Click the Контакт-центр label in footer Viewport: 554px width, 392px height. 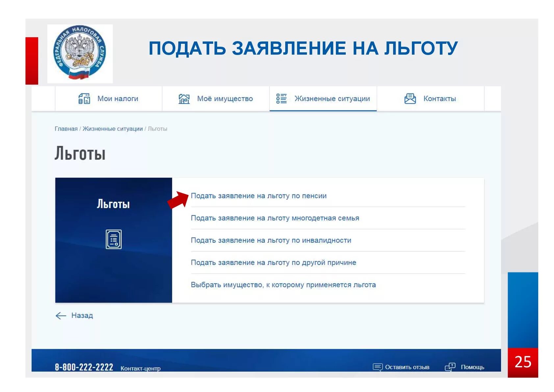coord(140,369)
